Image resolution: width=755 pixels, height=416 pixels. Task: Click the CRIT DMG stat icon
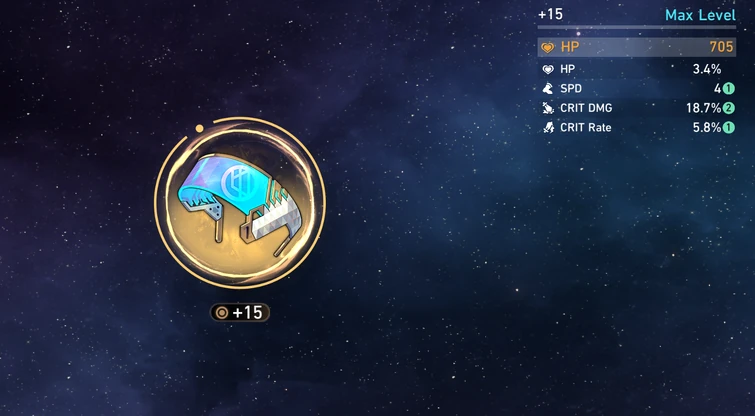pos(548,108)
